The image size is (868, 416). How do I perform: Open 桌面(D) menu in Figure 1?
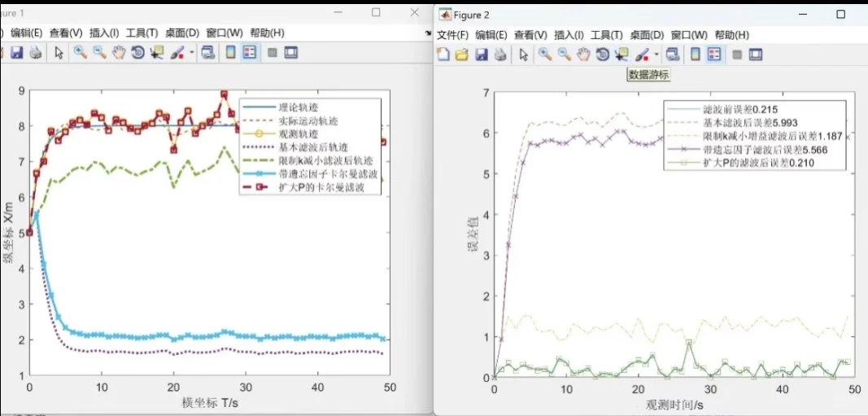pos(181,33)
